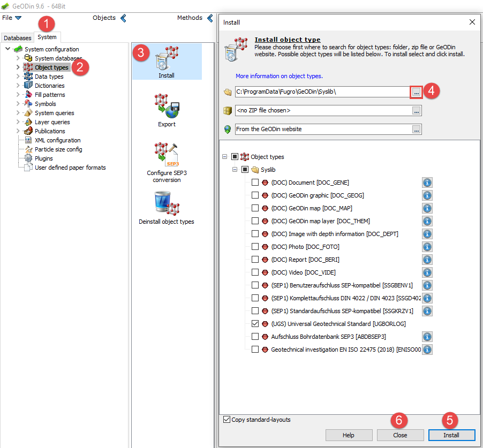The height and width of the screenshot is (448, 483).
Task: Click the info icon next to DOC_FOTO
Action: 427,247
